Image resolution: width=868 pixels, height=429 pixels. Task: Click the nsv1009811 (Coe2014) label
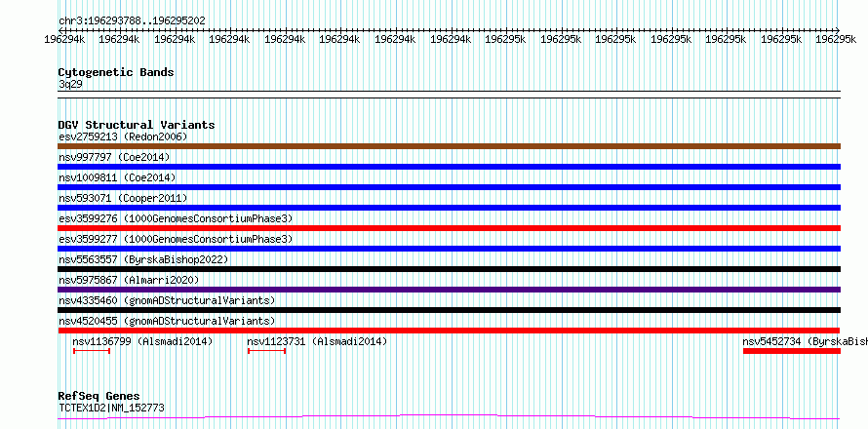(117, 177)
